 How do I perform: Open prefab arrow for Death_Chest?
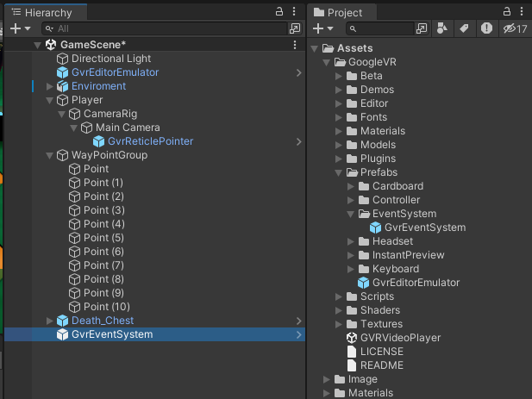pos(298,321)
